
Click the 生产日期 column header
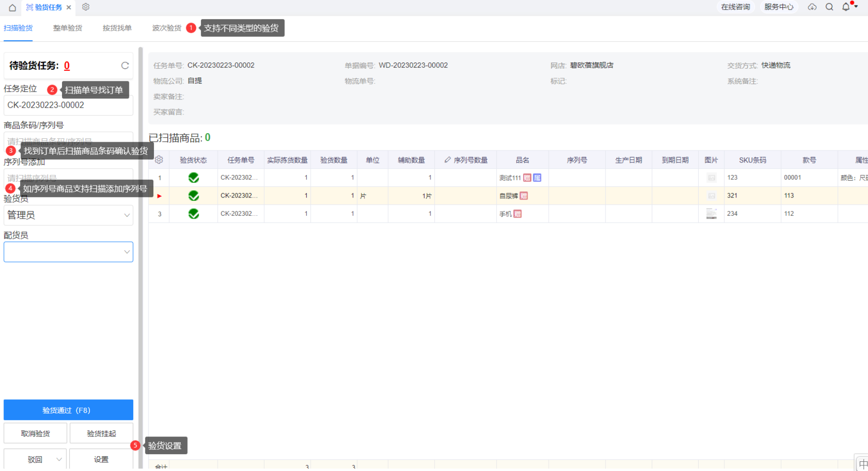[629, 160]
